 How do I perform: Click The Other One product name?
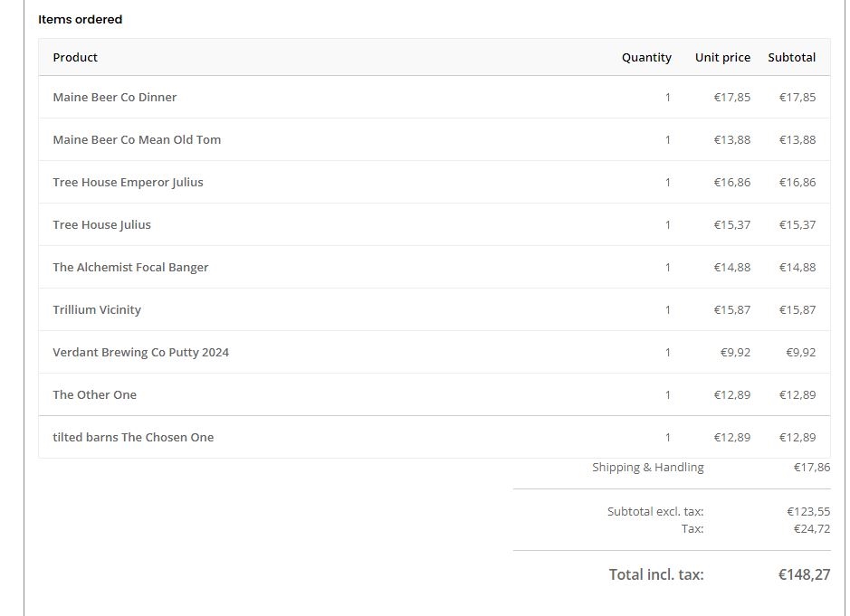[94, 395]
